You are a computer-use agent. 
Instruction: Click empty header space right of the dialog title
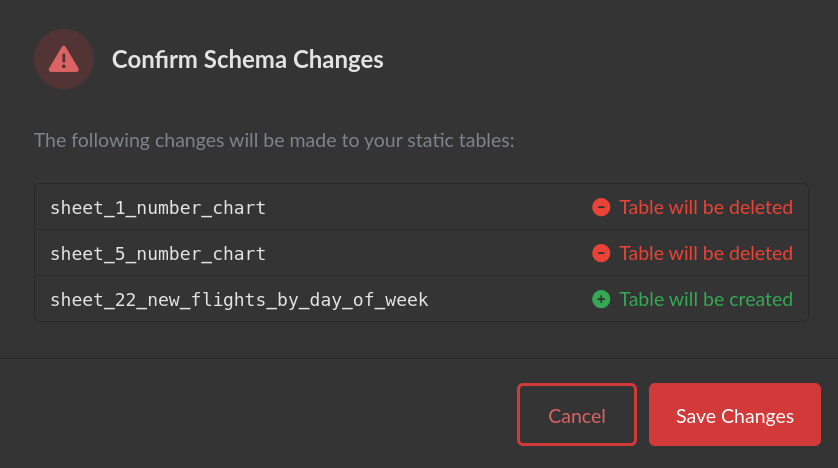tap(600, 60)
